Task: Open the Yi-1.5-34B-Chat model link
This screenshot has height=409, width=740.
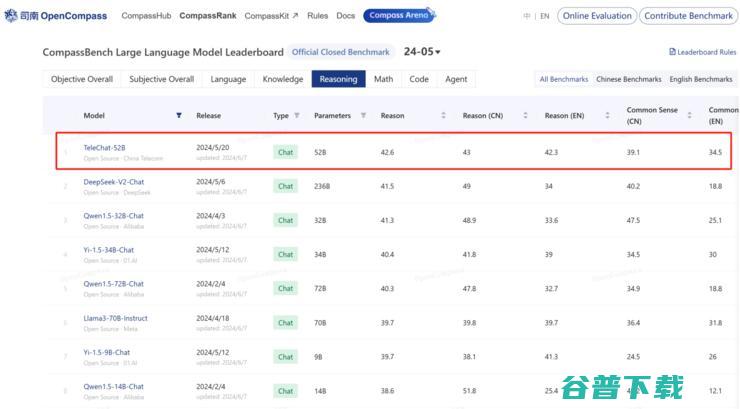Action: coord(109,250)
